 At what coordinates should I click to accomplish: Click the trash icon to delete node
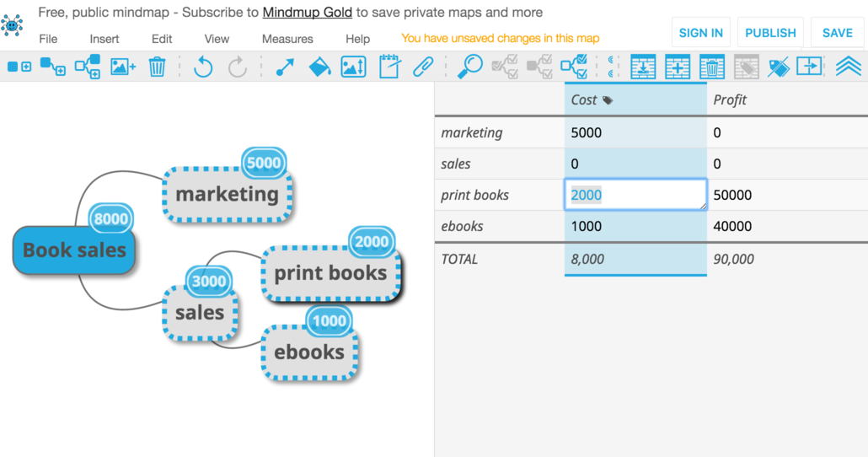[158, 67]
